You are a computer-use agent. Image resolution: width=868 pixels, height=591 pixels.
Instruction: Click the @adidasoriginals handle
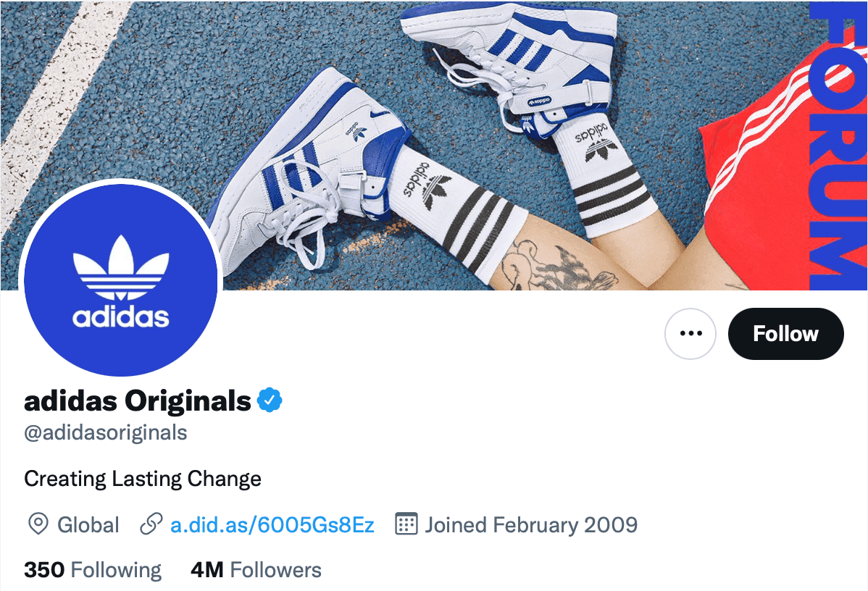(x=106, y=433)
